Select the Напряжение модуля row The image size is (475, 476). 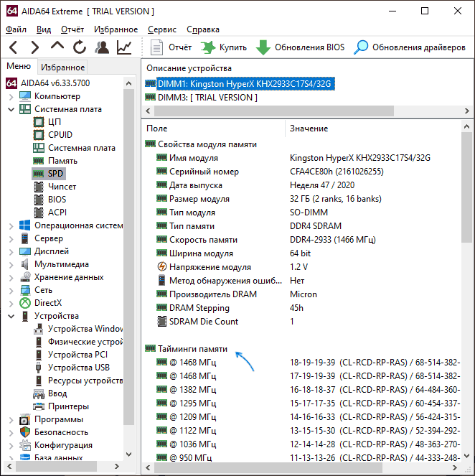click(302, 267)
